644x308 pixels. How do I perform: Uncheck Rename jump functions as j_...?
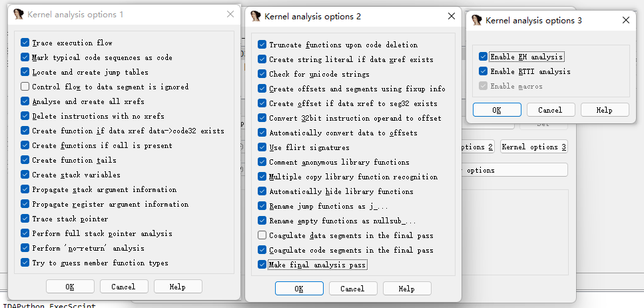[x=262, y=206]
